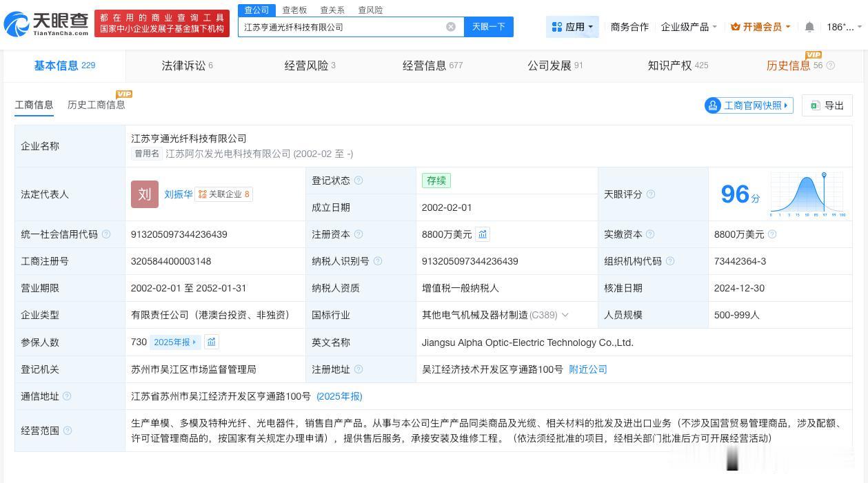This screenshot has width=868, height=483.
Task: Click the excel icon on 导出 button
Action: pos(815,105)
